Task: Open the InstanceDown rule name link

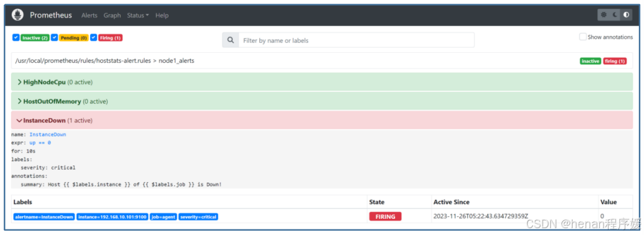Action: coord(48,134)
